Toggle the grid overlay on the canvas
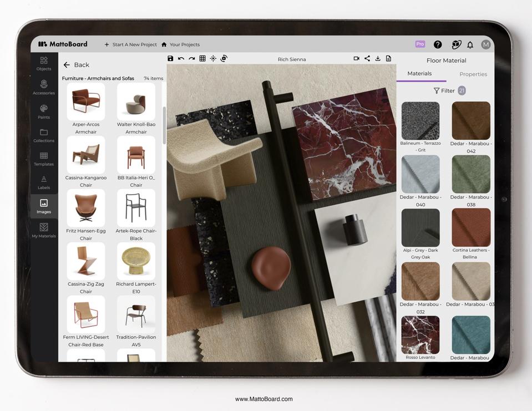The width and height of the screenshot is (532, 411). tap(202, 58)
